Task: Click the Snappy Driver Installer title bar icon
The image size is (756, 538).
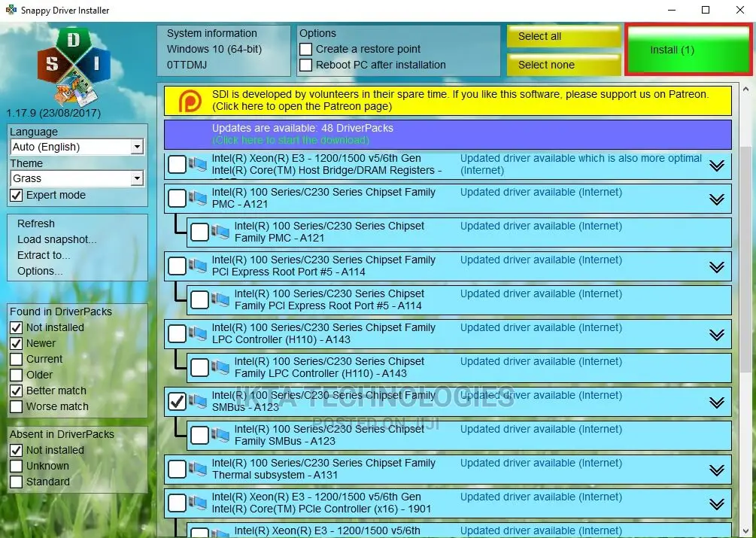Action: pos(11,10)
